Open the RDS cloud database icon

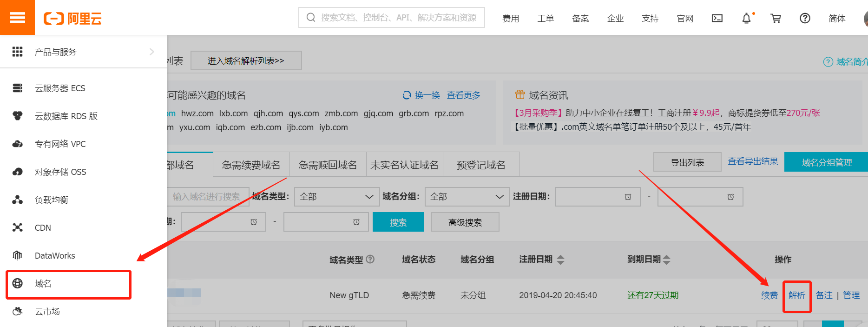tap(18, 116)
